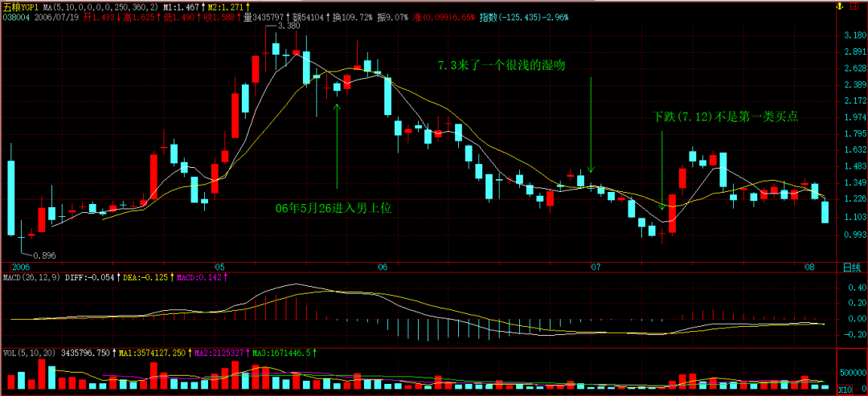Click the 08 month label on time axis
This screenshot has width=868, height=396.
point(810,267)
